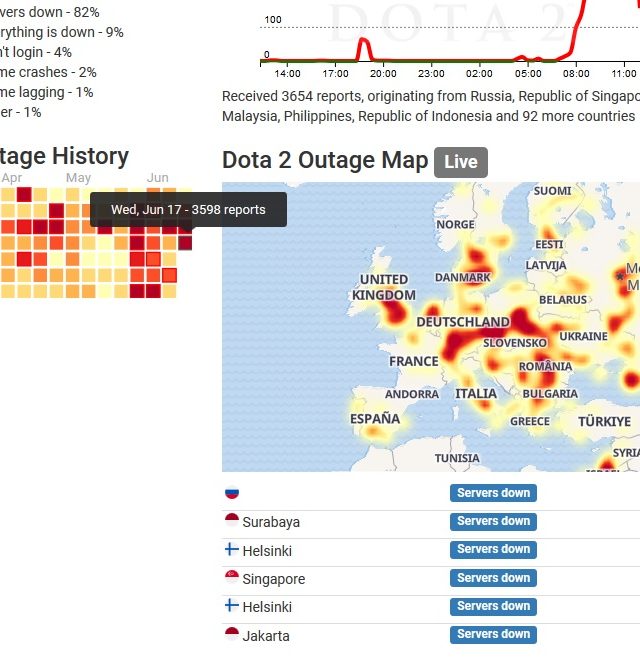This screenshot has height=668, width=640.
Task: Click Servers down badge in Singapore row
Action: tap(493, 578)
